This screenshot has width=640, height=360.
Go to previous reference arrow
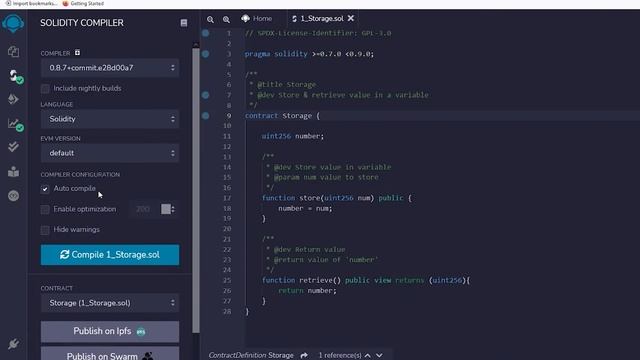[368, 355]
